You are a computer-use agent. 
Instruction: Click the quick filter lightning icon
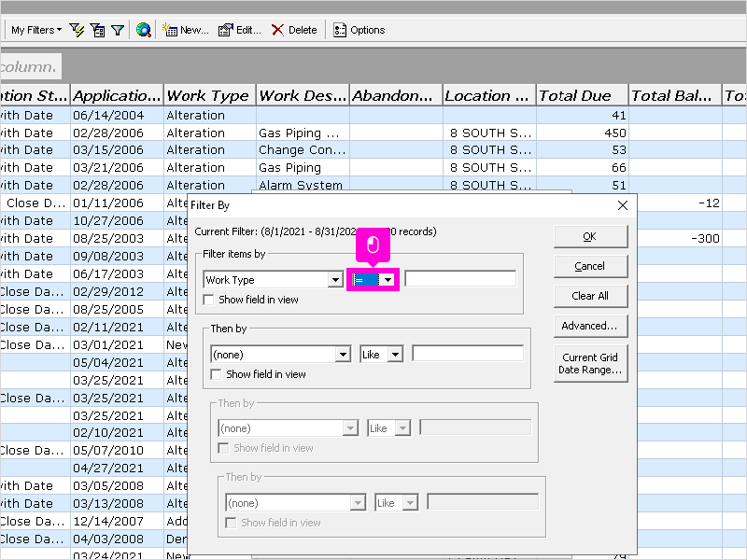(77, 30)
